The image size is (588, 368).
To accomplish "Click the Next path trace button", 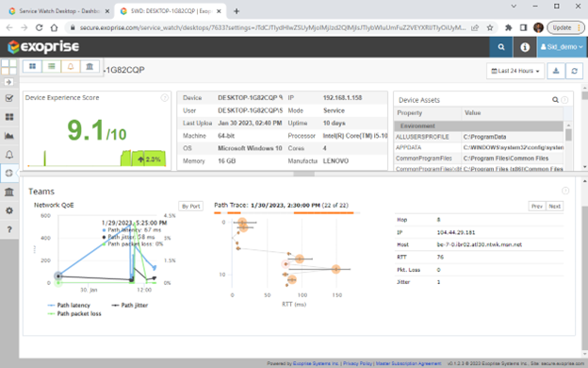I will pyautogui.click(x=555, y=206).
